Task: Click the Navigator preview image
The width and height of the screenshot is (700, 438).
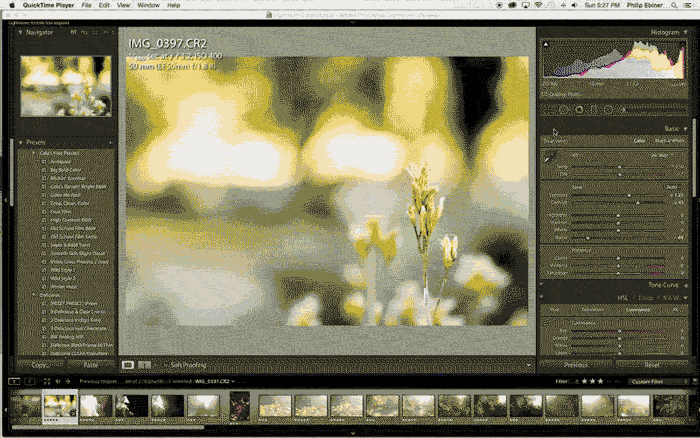Action: 66,86
